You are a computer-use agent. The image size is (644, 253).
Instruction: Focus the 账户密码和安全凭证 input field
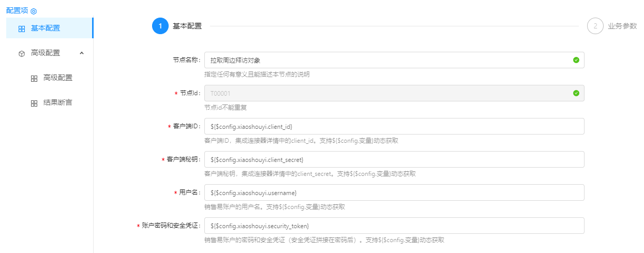point(394,226)
